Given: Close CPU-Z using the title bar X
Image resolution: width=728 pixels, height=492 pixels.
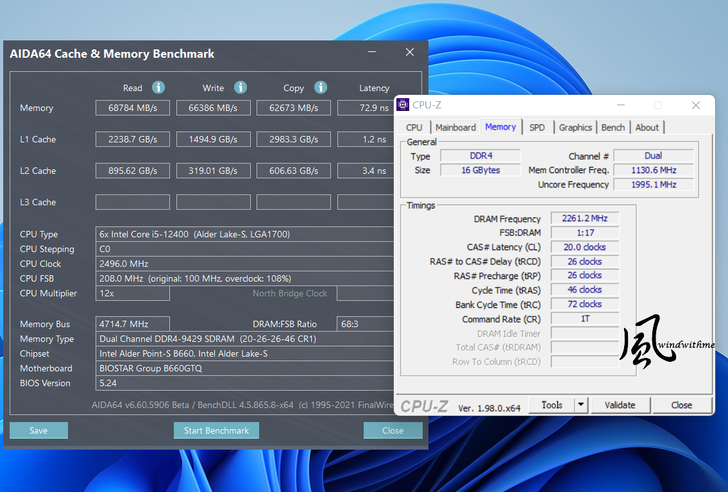Looking at the screenshot, I should [694, 105].
